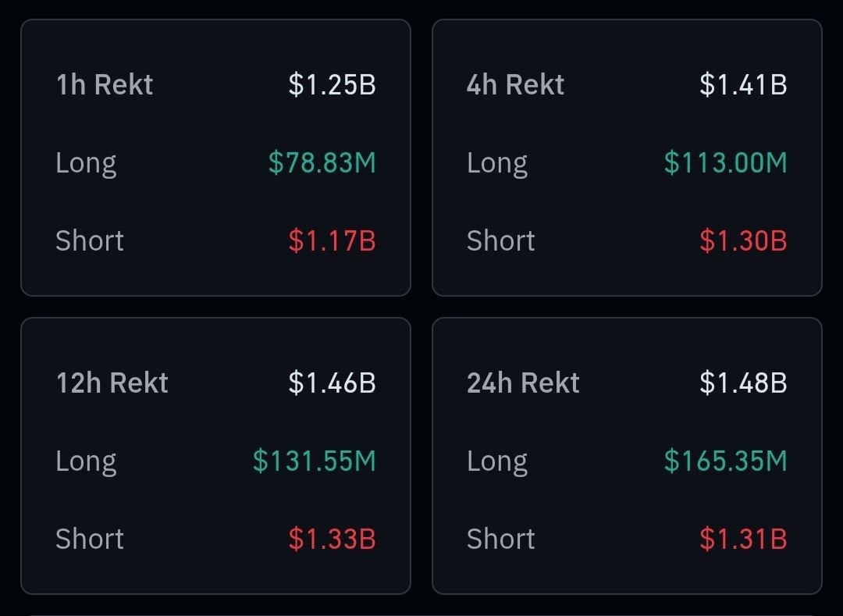Click the 12h Short value $1.33B
The height and width of the screenshot is (616, 843).
(333, 539)
